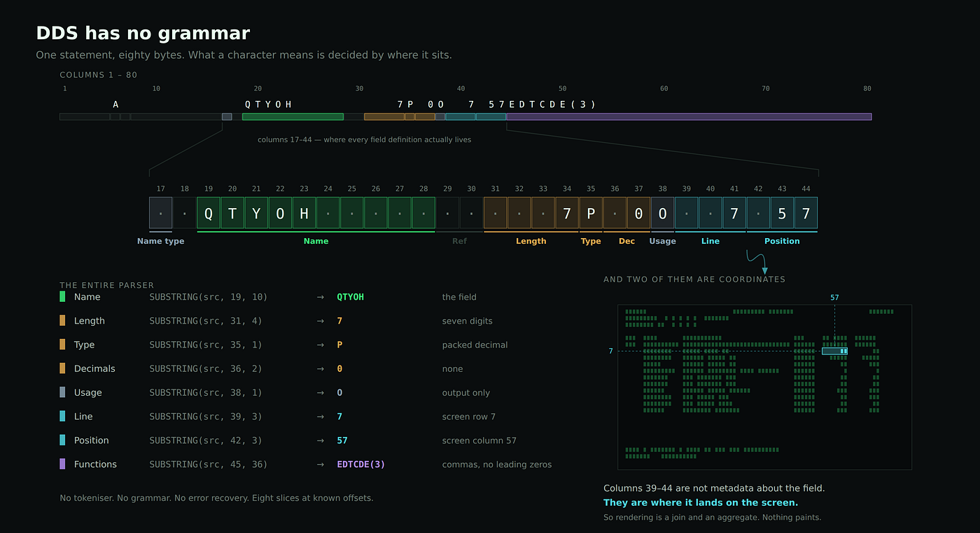
Task: Click the 'Name type' label under column 17
Action: [x=161, y=241]
